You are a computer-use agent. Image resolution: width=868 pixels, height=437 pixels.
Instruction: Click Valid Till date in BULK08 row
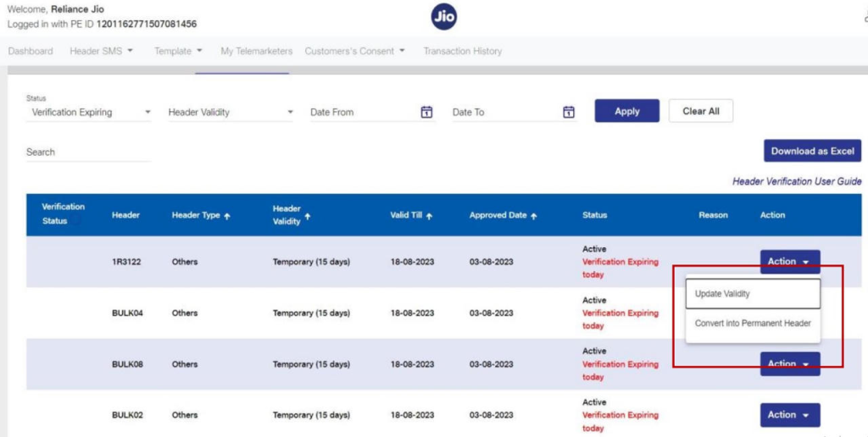coord(413,364)
